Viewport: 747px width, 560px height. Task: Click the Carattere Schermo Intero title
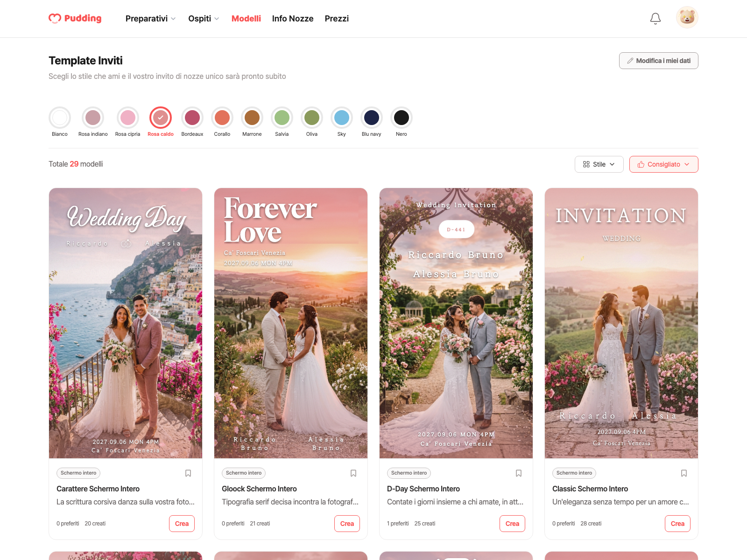(98, 489)
